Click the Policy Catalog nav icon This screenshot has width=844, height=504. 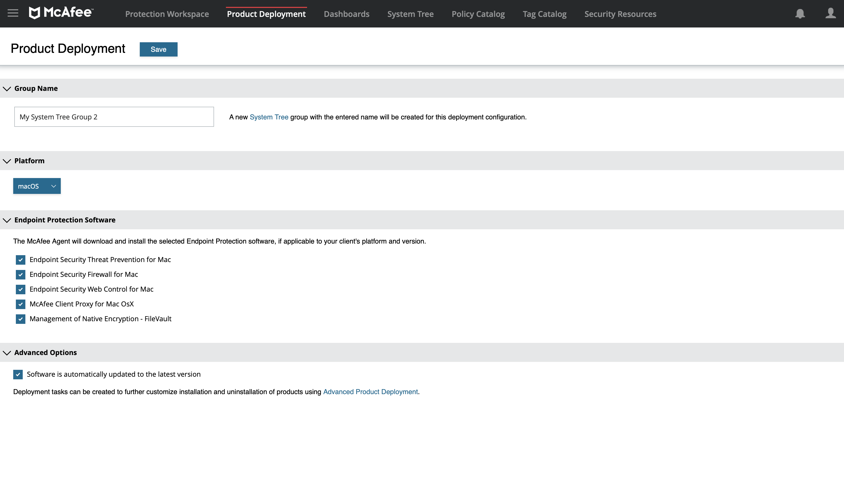tap(478, 13)
